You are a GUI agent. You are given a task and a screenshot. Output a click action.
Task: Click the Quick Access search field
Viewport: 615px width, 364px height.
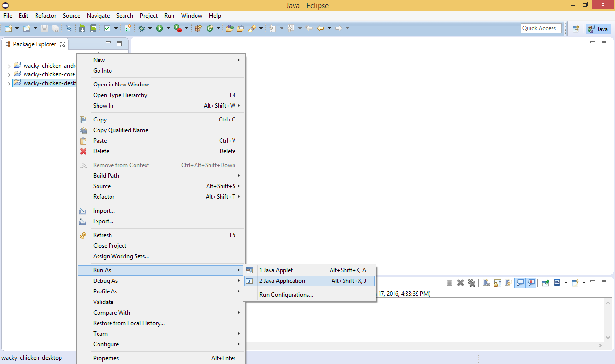541,28
